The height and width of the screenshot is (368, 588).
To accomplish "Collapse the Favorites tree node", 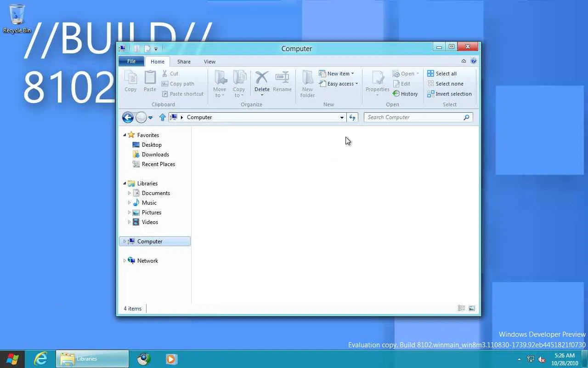I will click(x=124, y=135).
